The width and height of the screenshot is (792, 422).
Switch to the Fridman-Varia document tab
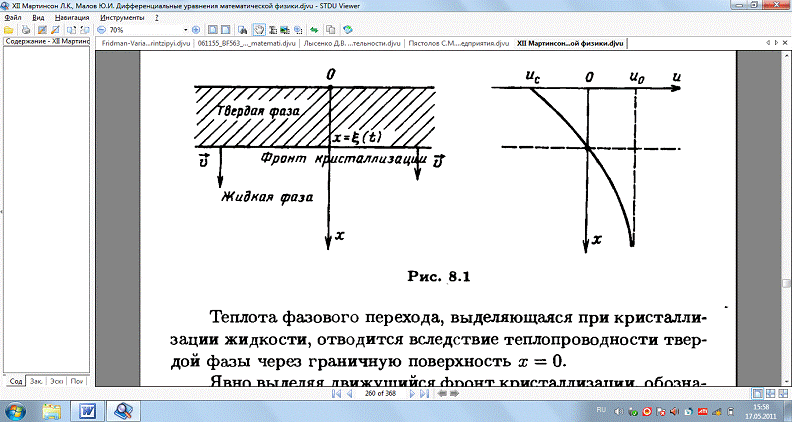[x=146, y=43]
